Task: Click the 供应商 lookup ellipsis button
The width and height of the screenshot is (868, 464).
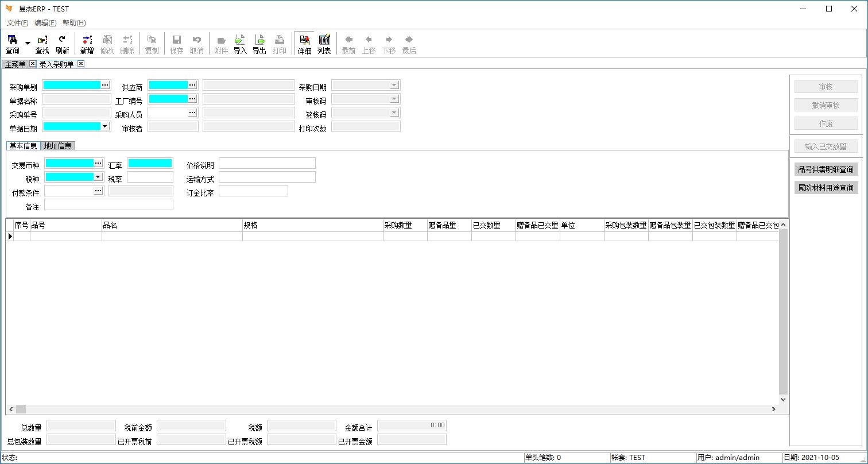Action: click(x=192, y=85)
